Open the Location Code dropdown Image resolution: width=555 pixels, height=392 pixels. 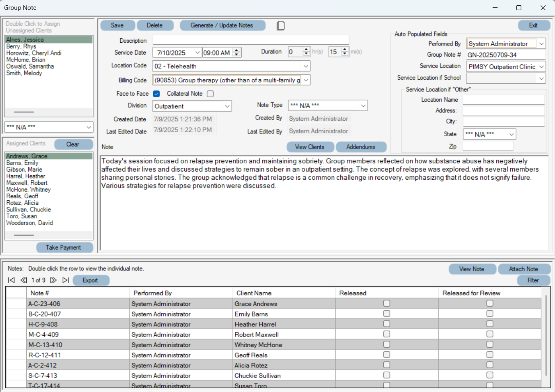[305, 66]
